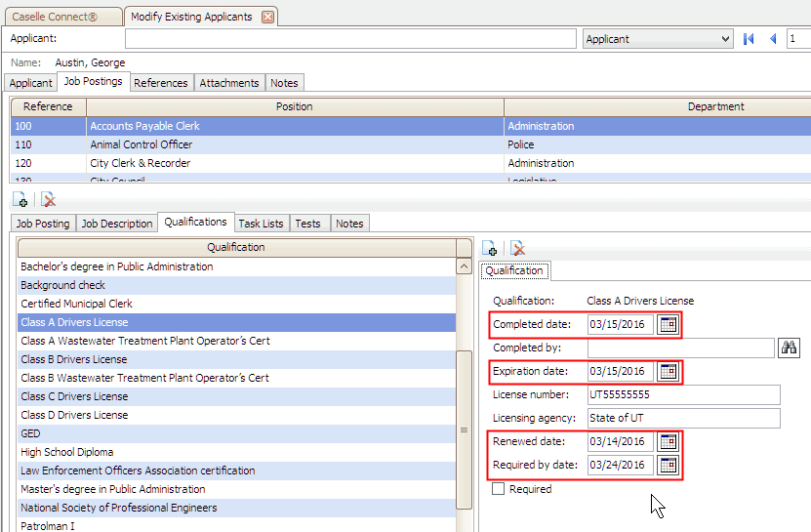Screen dimensions: 811x532
Task: Select Class B Drivers License qualification
Action: click(x=74, y=359)
